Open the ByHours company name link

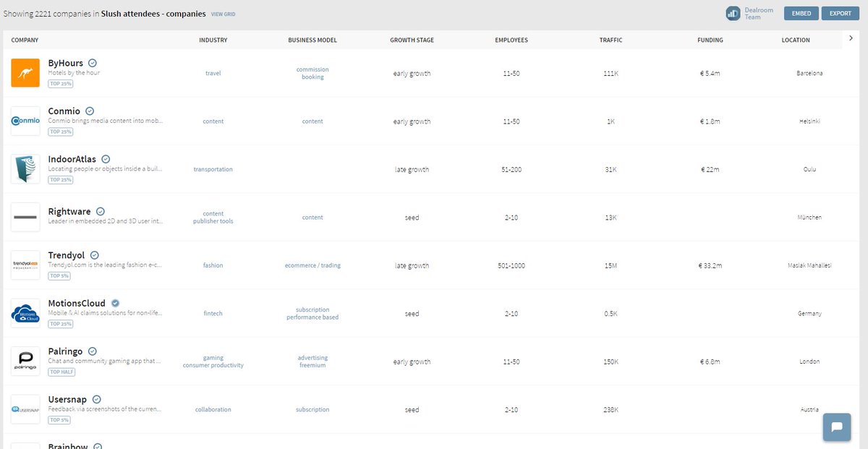tap(66, 63)
